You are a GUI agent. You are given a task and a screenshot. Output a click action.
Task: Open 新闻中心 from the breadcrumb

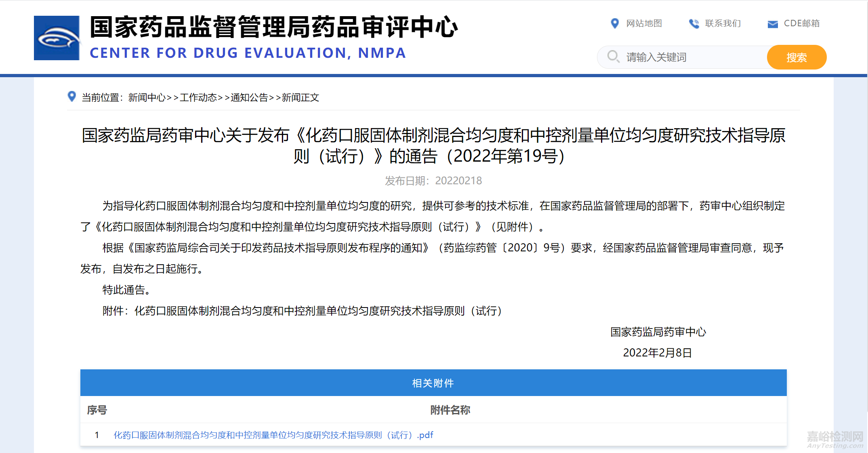147,97
